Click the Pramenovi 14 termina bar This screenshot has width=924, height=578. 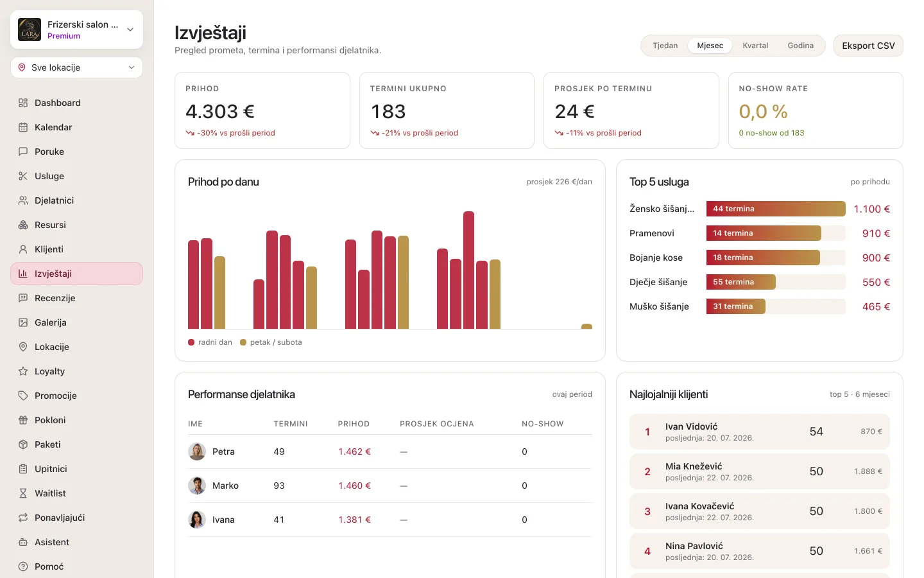764,233
